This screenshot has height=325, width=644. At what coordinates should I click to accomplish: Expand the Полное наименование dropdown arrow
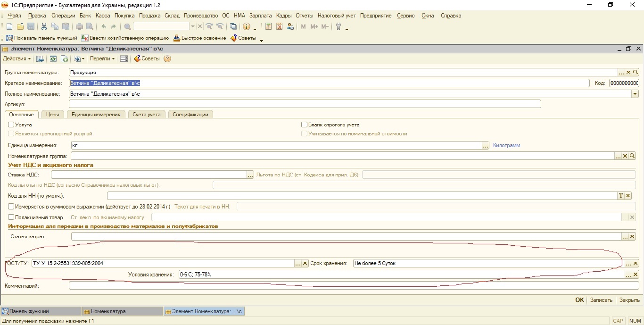(635, 94)
